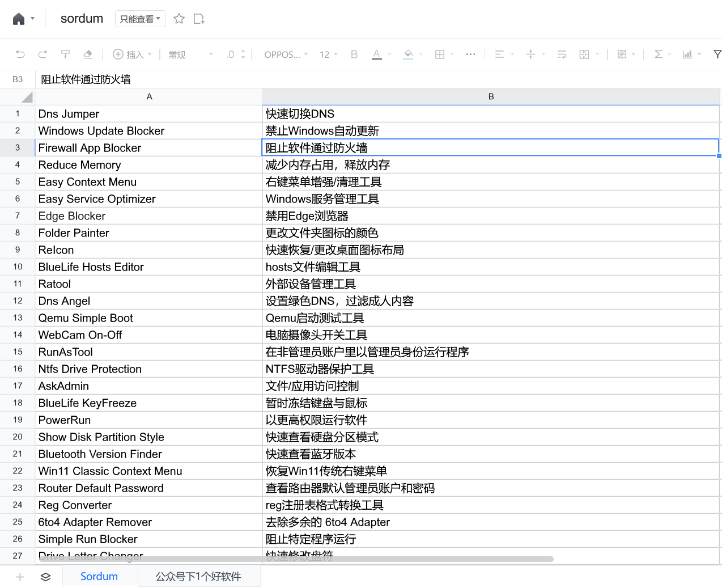
Task: Click the add sheet plus icon
Action: (20, 577)
